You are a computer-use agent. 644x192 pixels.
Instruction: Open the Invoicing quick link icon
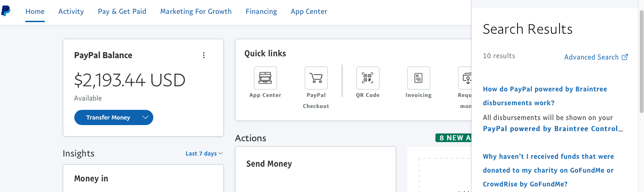point(418,78)
